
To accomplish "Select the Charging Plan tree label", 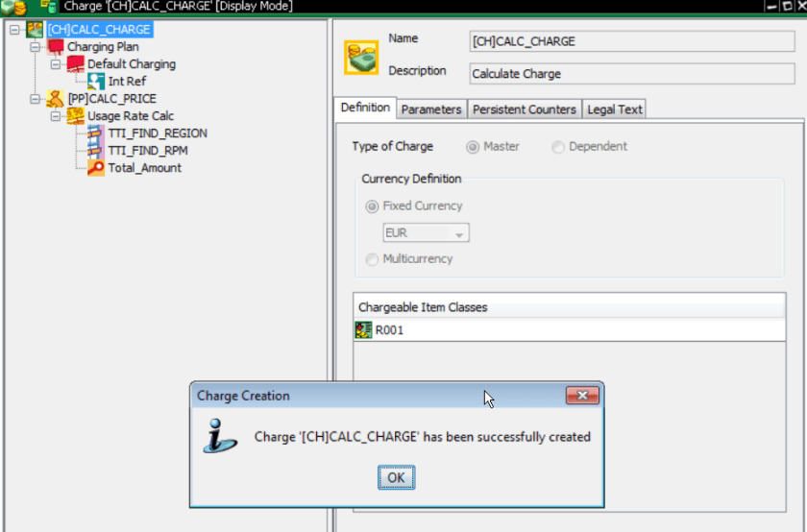I will tap(103, 47).
